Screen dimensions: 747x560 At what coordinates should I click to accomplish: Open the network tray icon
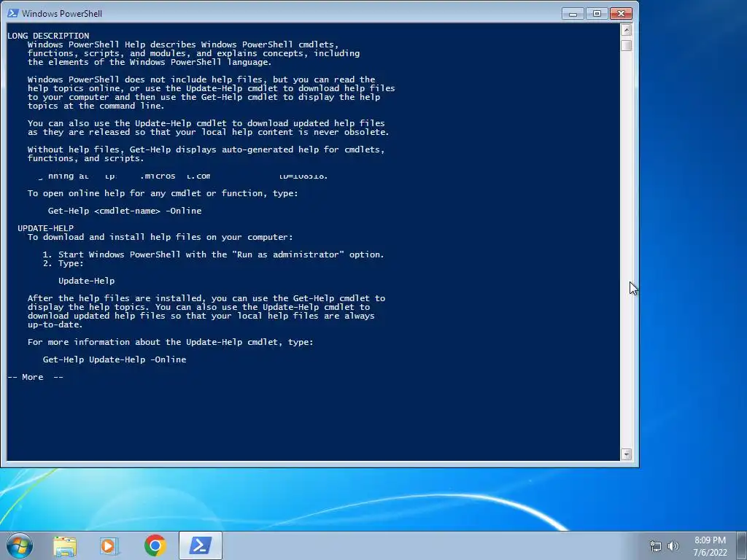click(656, 545)
